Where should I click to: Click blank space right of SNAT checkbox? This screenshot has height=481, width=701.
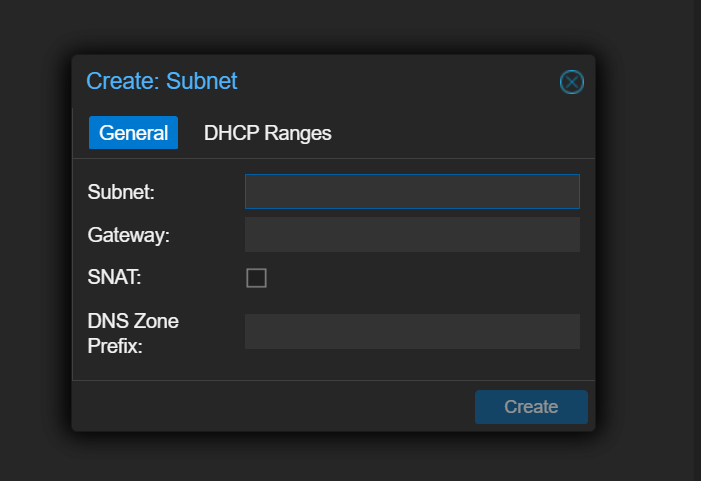(x=420, y=278)
